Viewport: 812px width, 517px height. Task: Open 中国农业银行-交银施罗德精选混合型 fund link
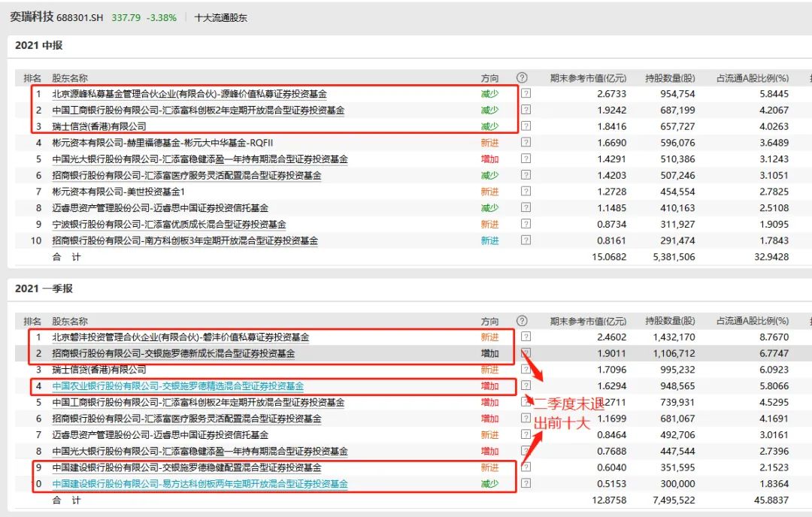pyautogui.click(x=177, y=386)
